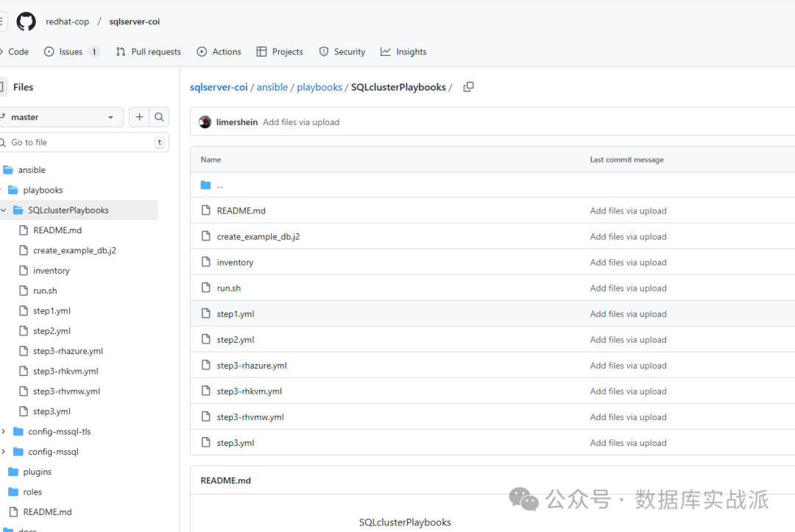
Task: Click the GitHub logo icon
Action: click(x=26, y=21)
